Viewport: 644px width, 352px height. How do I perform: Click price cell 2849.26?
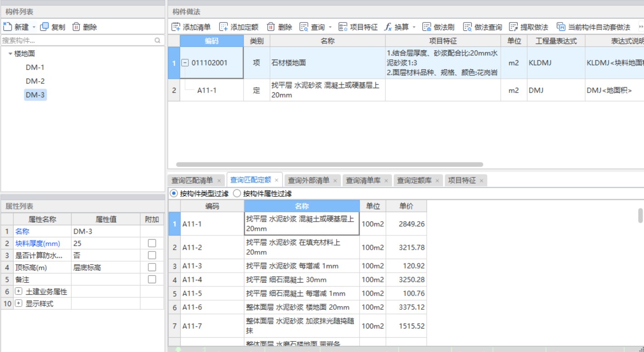tap(406, 224)
